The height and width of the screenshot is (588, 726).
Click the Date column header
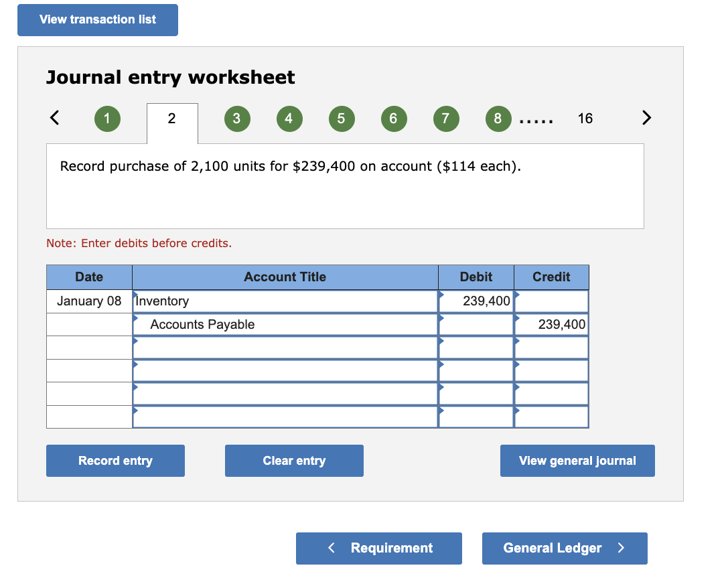pos(89,277)
